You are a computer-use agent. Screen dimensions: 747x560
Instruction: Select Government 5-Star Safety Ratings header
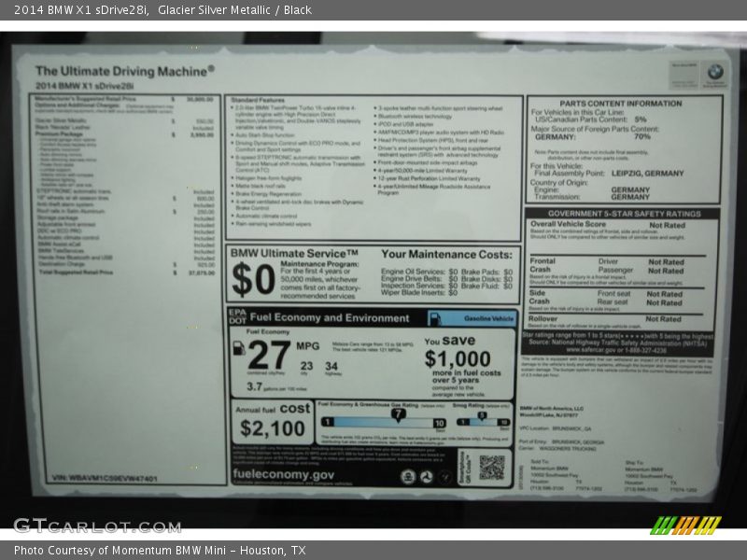coord(623,213)
